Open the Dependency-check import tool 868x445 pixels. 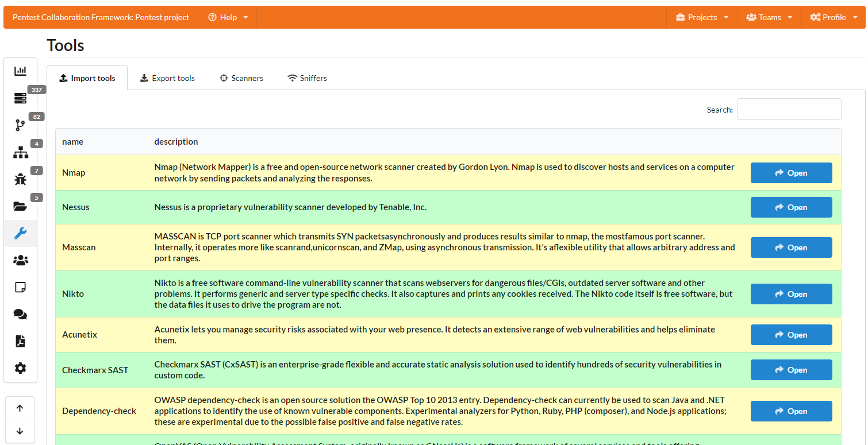coord(791,411)
